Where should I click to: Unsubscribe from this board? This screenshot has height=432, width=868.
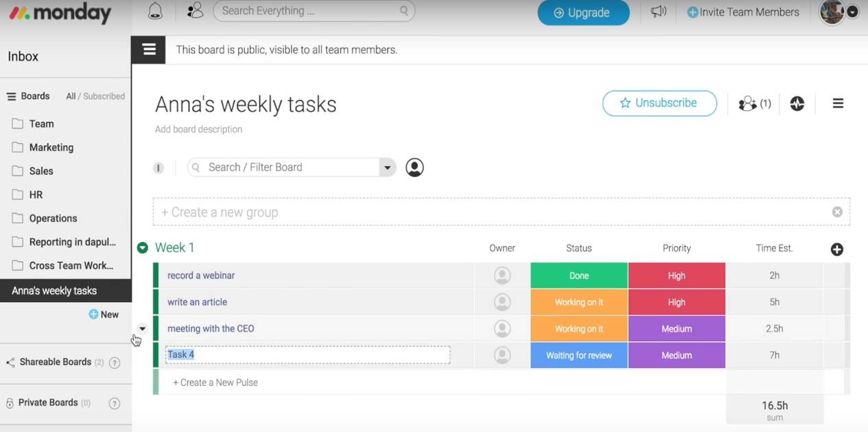pyautogui.click(x=659, y=103)
